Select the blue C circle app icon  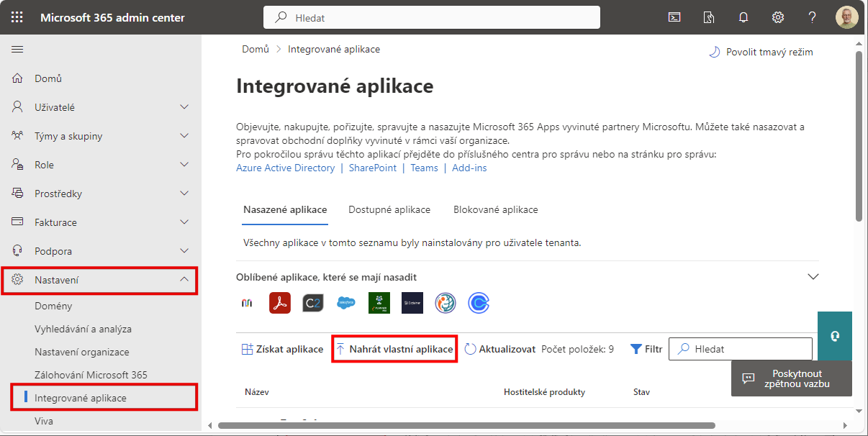(x=479, y=303)
